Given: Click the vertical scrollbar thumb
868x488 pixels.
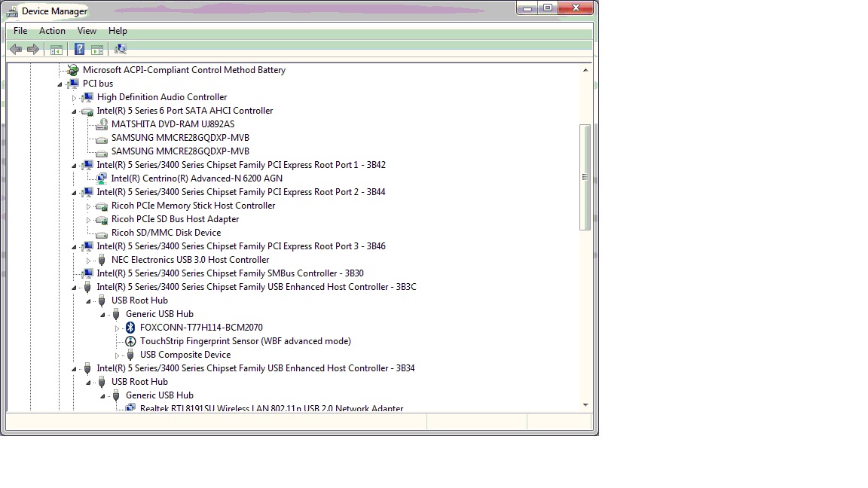Looking at the screenshot, I should (585, 177).
